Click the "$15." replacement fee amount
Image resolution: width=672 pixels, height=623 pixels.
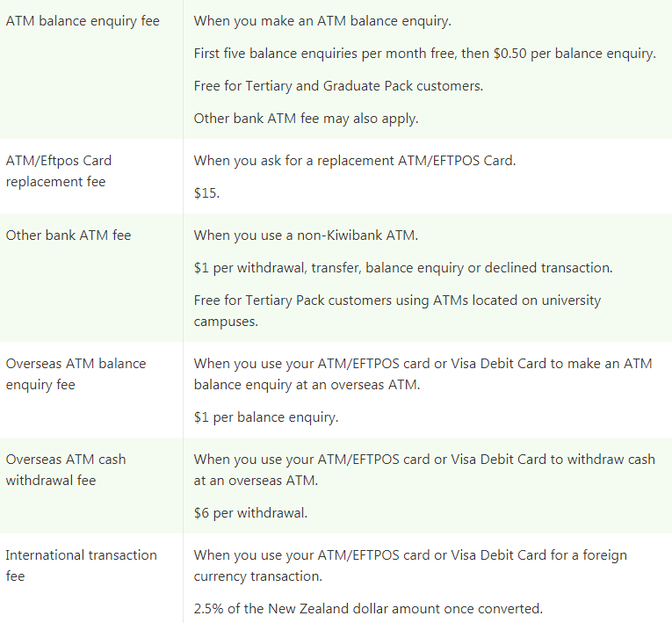pos(206,192)
